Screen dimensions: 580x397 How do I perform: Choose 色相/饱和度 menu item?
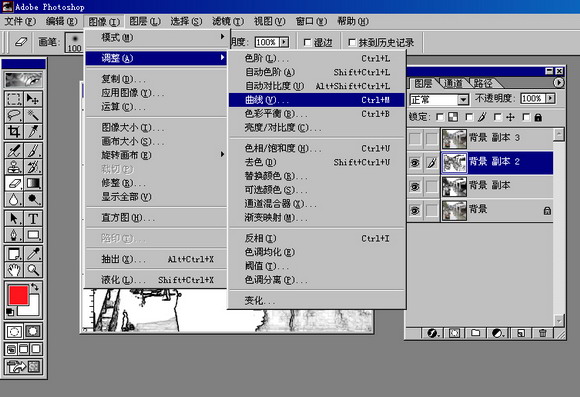point(317,148)
